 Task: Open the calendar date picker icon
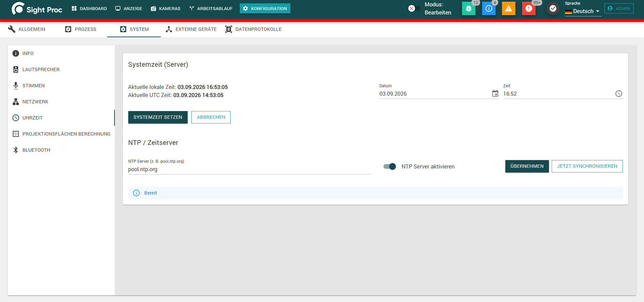tap(495, 94)
